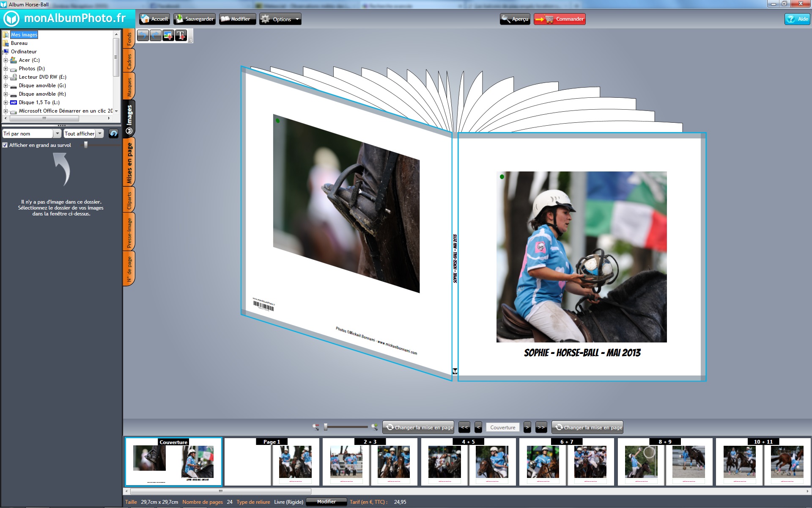This screenshot has width=812, height=508.
Task: Adjust the image thumbnail size slider
Action: pyautogui.click(x=86, y=145)
